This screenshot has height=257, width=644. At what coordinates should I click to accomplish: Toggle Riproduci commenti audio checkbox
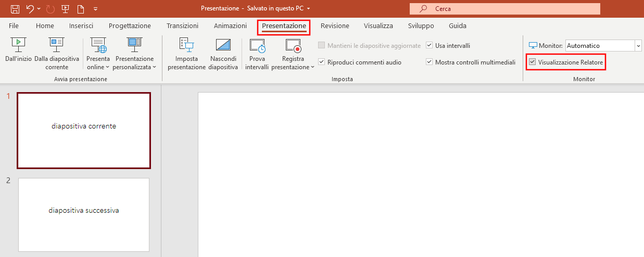point(322,62)
